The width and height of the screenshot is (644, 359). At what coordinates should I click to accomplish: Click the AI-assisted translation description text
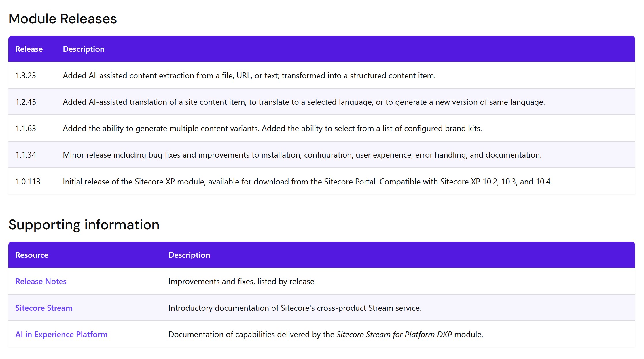point(304,102)
